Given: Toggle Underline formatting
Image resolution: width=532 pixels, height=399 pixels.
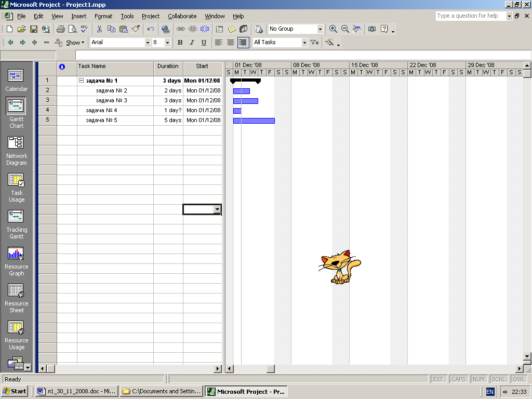Looking at the screenshot, I should coord(204,43).
